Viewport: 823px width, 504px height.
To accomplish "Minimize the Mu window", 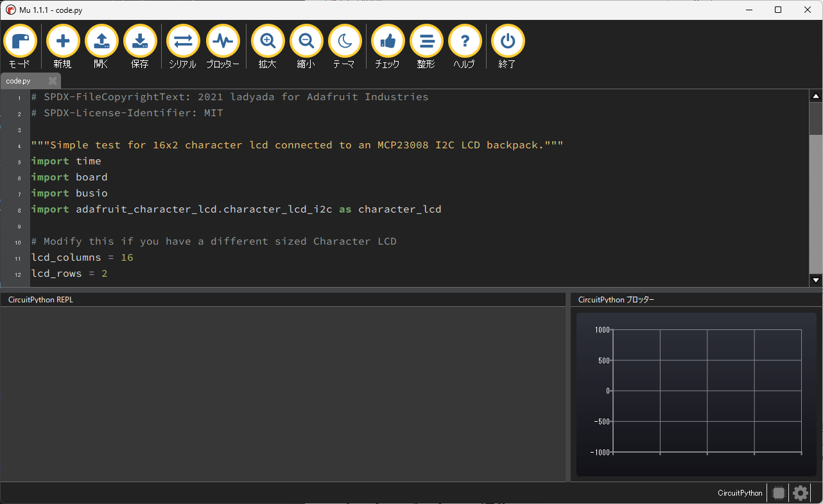I will coord(749,10).
